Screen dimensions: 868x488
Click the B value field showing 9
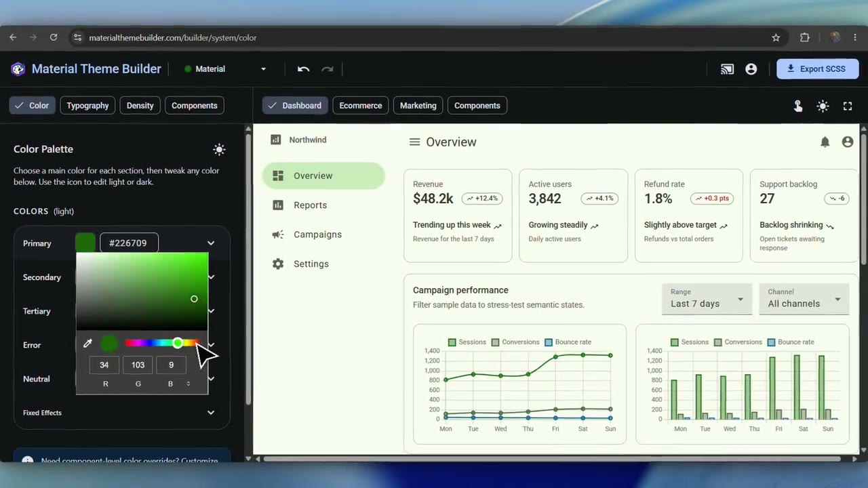171,365
